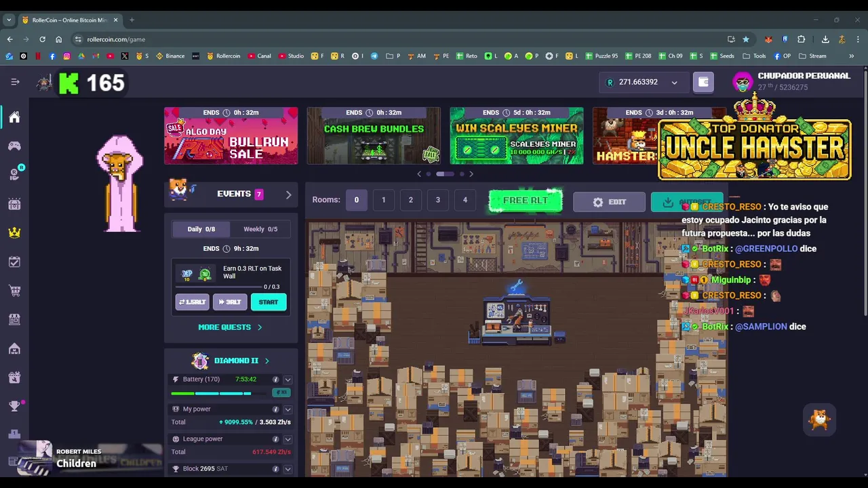868x488 pixels.
Task: Open the browser downloads icon
Action: pyautogui.click(x=825, y=39)
